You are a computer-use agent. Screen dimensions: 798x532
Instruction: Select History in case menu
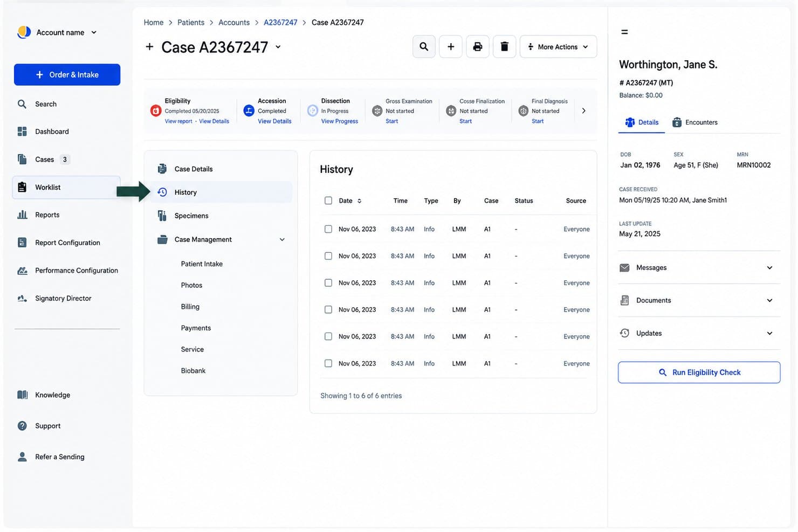222,192
